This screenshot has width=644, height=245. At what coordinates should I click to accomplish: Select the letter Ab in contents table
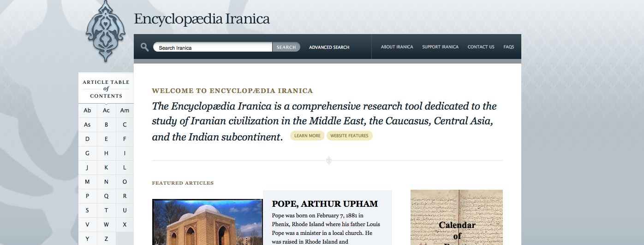point(87,111)
